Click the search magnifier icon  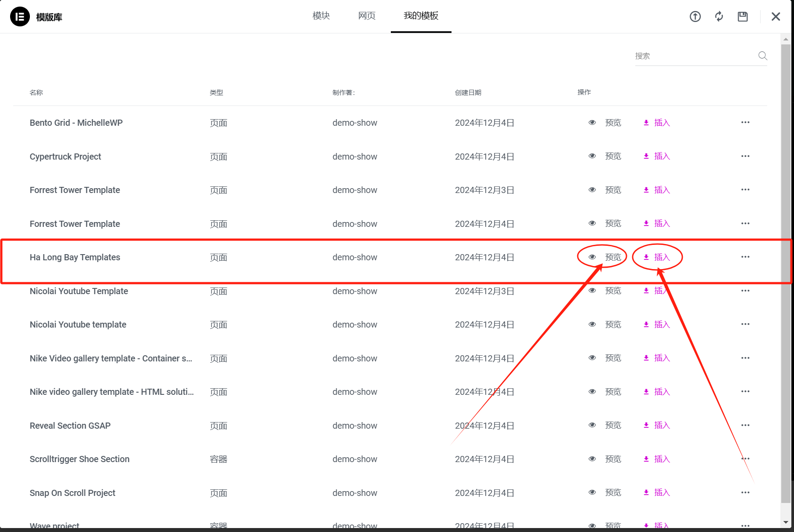click(x=762, y=56)
